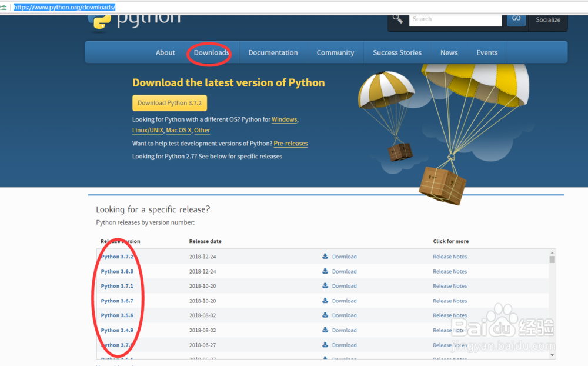This screenshot has width=588, height=366.
Task: Click the 2018-06-27 release date
Action: 202,345
